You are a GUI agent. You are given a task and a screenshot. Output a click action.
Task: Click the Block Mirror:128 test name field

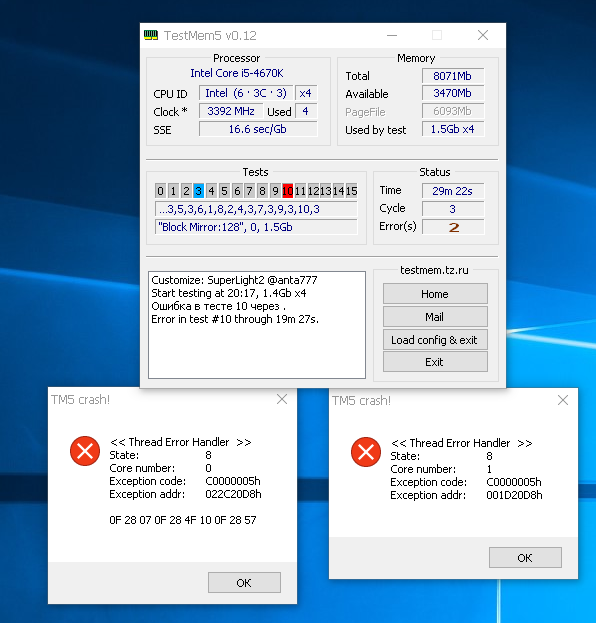click(x=256, y=227)
